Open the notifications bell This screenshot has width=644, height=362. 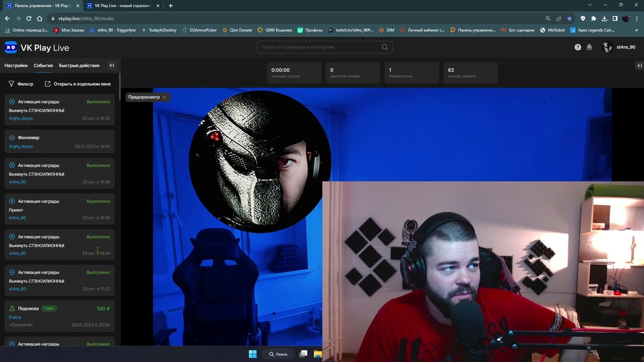click(x=589, y=47)
